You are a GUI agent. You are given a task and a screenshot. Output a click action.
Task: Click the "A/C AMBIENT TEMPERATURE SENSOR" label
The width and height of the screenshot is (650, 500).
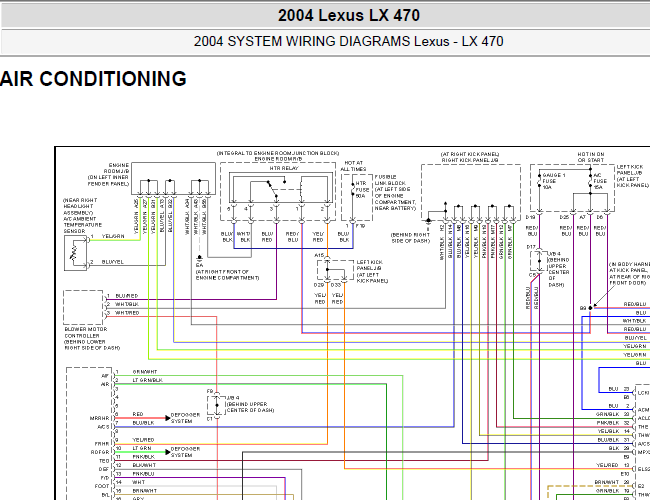tap(82, 225)
